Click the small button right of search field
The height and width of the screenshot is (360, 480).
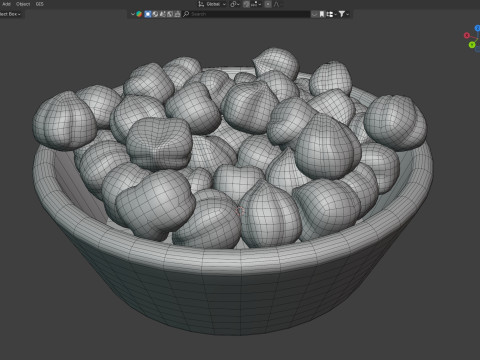coord(314,14)
